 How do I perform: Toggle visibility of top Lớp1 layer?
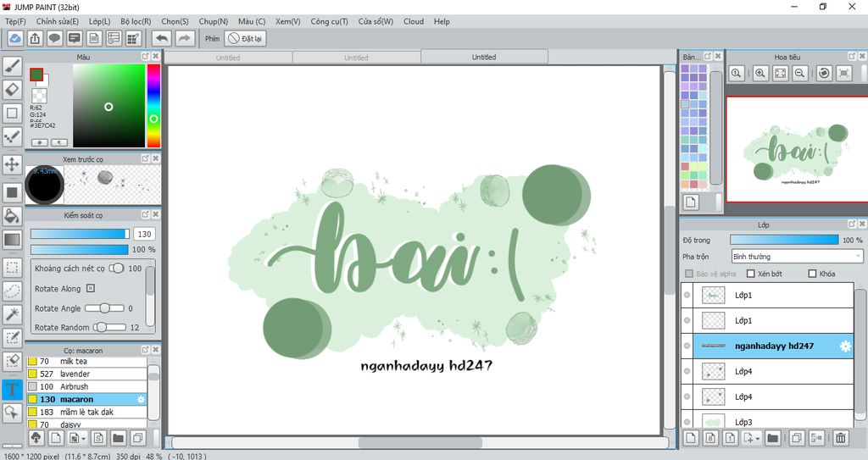click(x=687, y=295)
